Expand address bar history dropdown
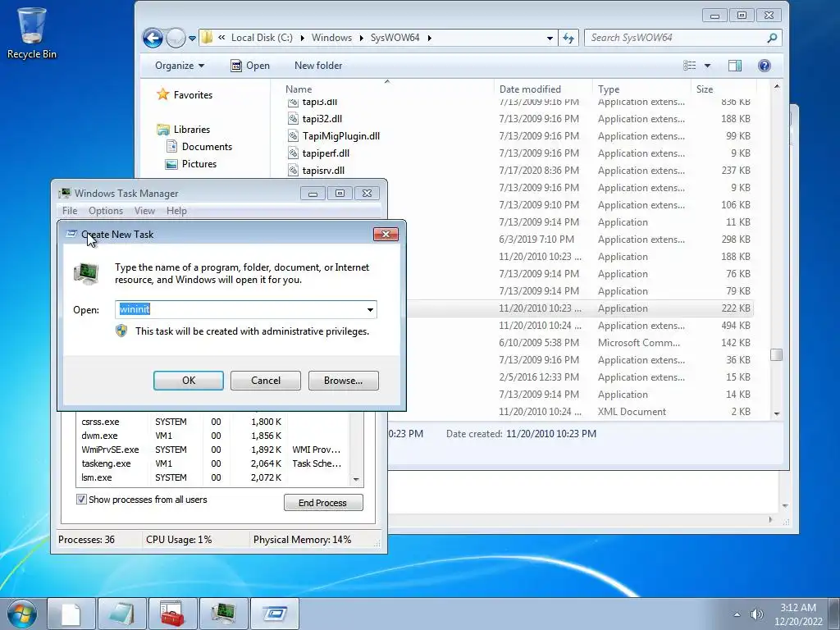 [550, 38]
